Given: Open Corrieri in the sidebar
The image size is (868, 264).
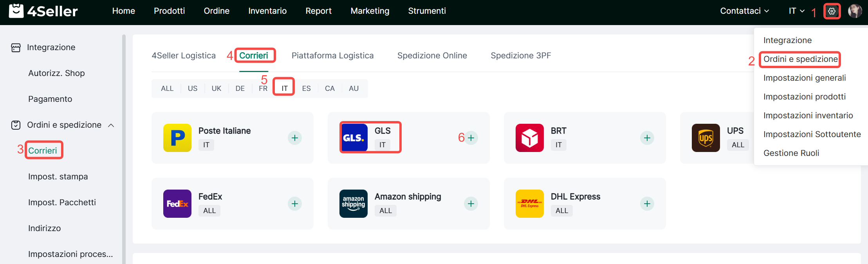Looking at the screenshot, I should 43,151.
